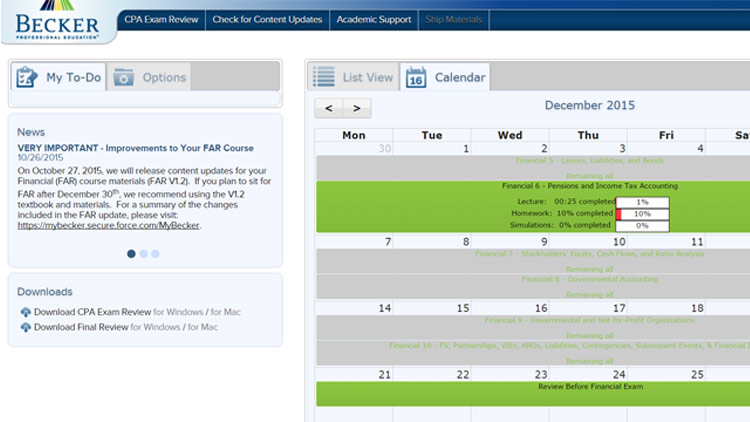The height and width of the screenshot is (422, 750).
Task: Select day 25 in the calendar
Action: (x=697, y=375)
